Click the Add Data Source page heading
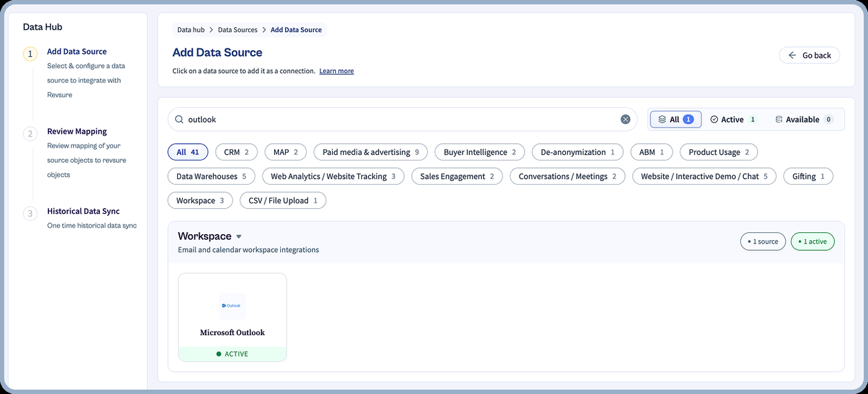This screenshot has width=868, height=394. [x=218, y=53]
